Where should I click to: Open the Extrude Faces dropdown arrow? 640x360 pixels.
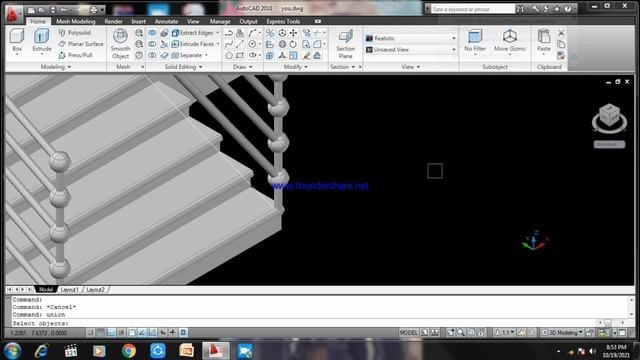(218, 44)
